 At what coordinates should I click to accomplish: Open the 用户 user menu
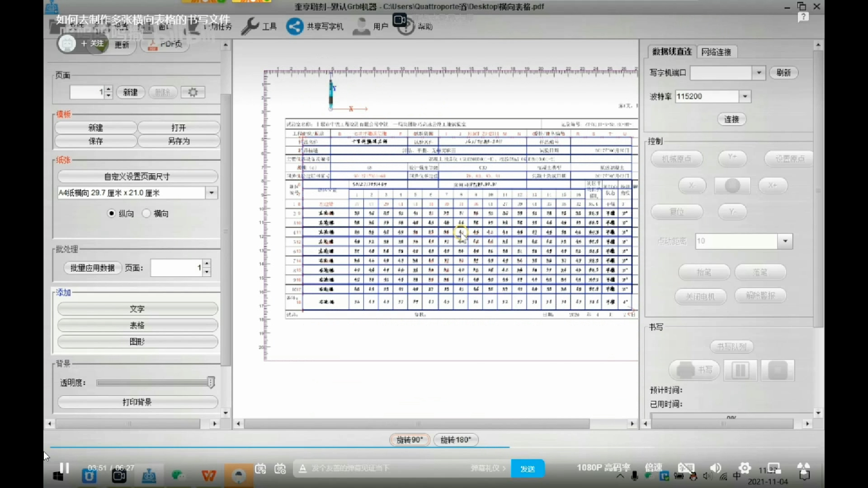(370, 26)
